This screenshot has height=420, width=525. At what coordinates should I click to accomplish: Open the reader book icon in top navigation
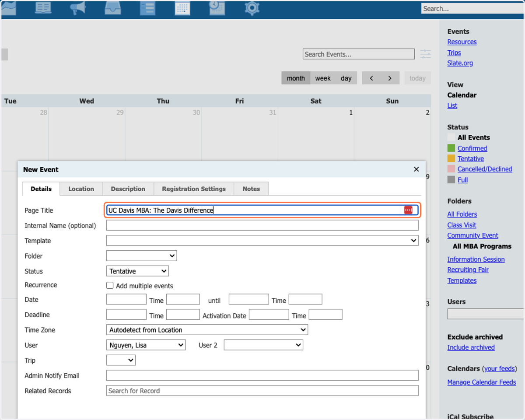[x=43, y=8]
